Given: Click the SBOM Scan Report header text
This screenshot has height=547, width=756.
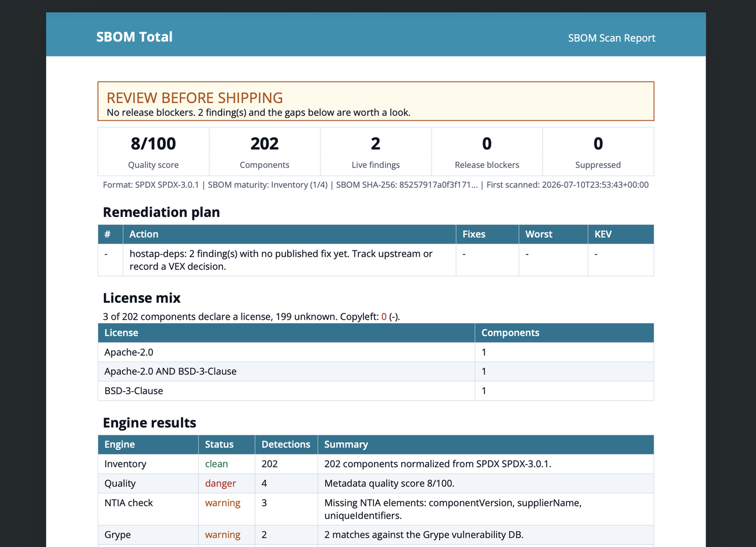Looking at the screenshot, I should 611,38.
